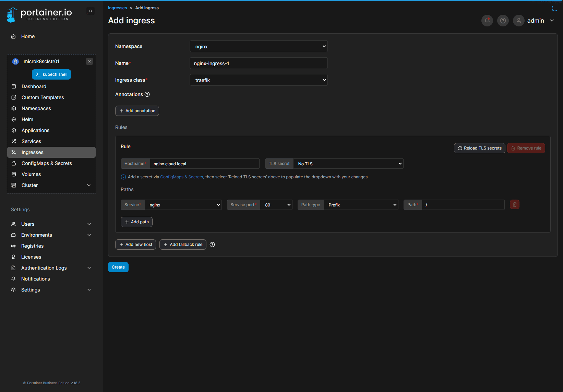Open the Namespace dropdown
563x392 pixels.
pyautogui.click(x=259, y=47)
